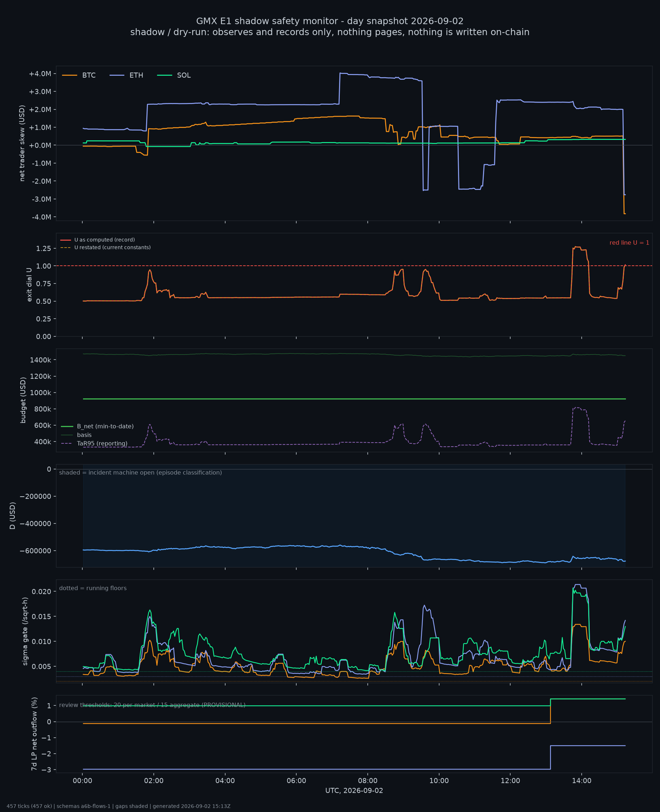The image size is (660, 812).
Task: Select 'U restated (current constants)' legend entry
Action: [x=112, y=247]
